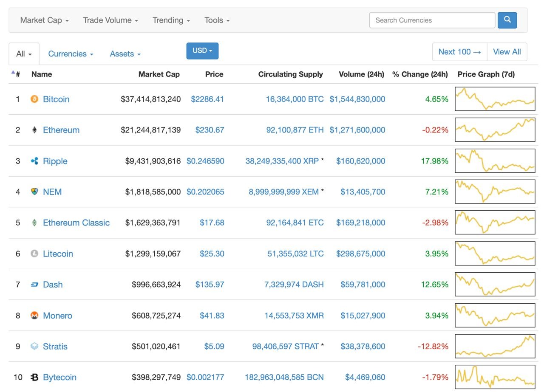The height and width of the screenshot is (392, 544).
Task: Click Ethereum Classic's 7-day price graph
Action: pos(495,223)
